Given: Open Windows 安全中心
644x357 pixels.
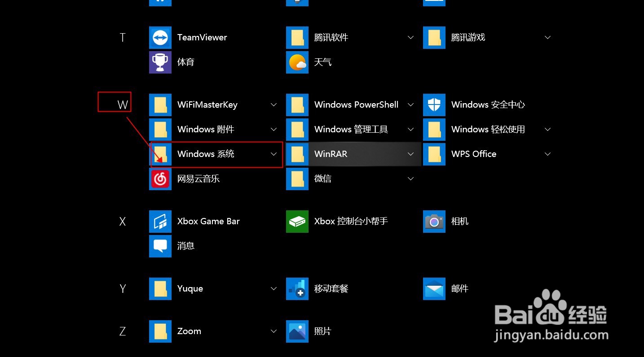Looking at the screenshot, I should [x=488, y=104].
